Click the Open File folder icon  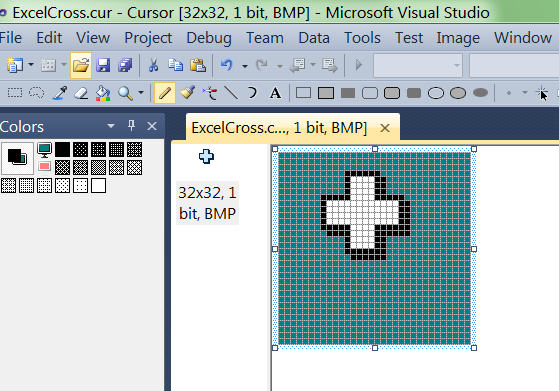tap(81, 65)
